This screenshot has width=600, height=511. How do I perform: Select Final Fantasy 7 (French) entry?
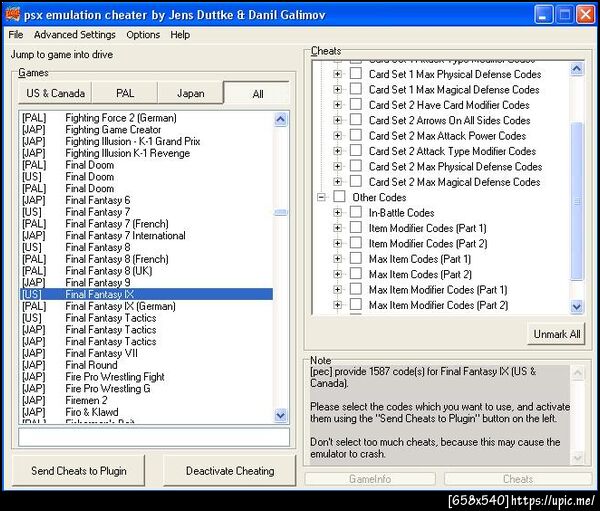(x=147, y=224)
